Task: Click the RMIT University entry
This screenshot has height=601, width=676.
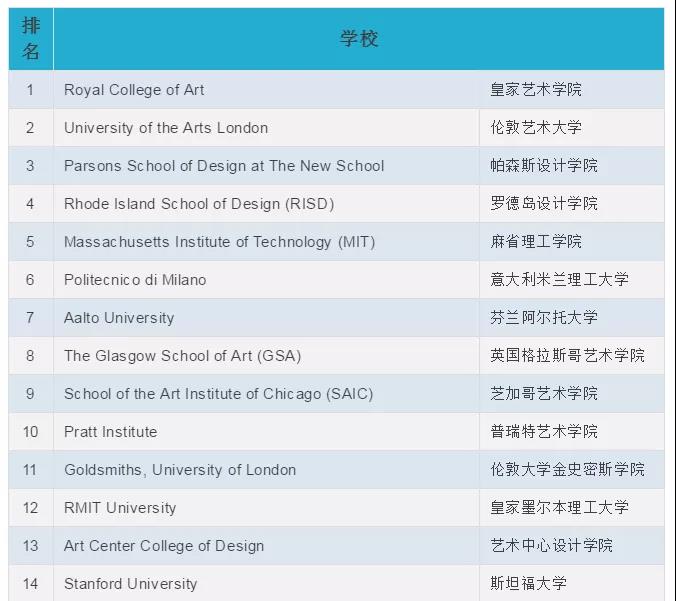Action: tap(120, 508)
